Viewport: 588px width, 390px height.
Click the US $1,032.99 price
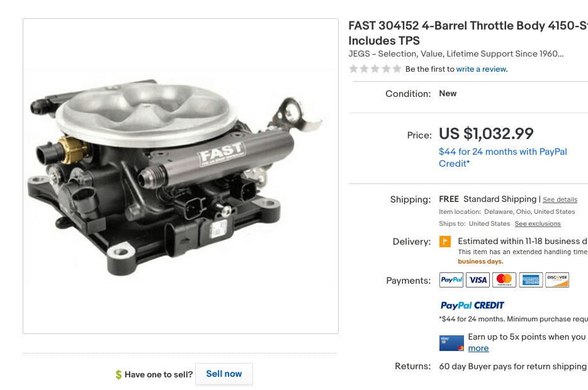486,133
